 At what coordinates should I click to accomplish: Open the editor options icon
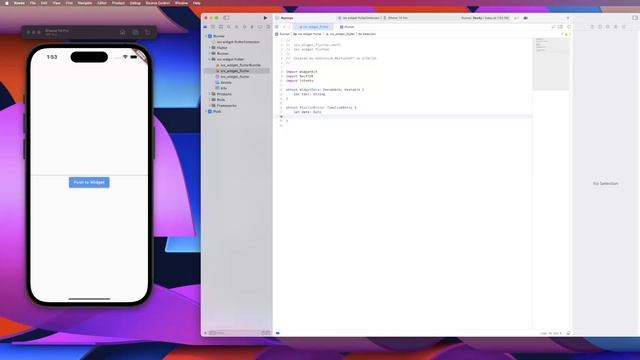[560, 27]
